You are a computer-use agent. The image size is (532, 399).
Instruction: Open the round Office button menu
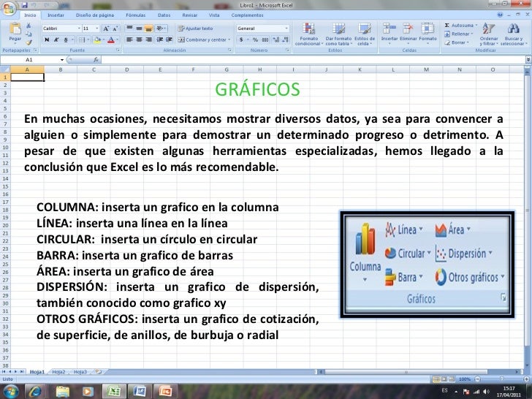point(9,8)
